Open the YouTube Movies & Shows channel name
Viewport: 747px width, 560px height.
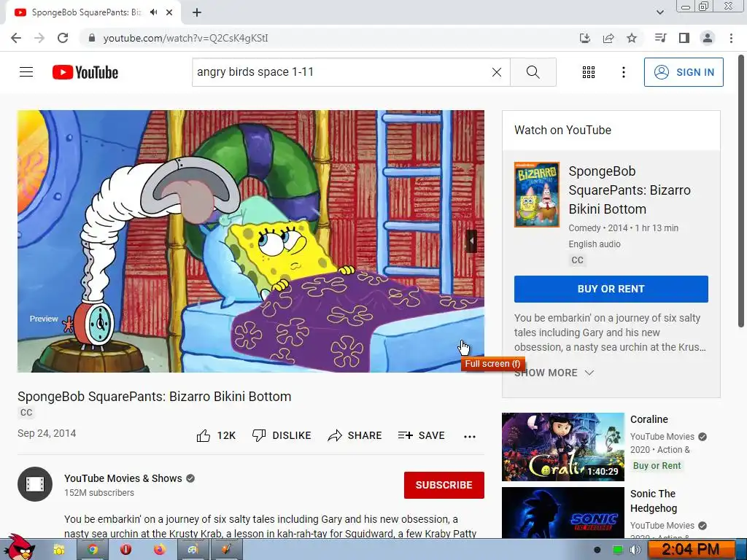point(123,478)
